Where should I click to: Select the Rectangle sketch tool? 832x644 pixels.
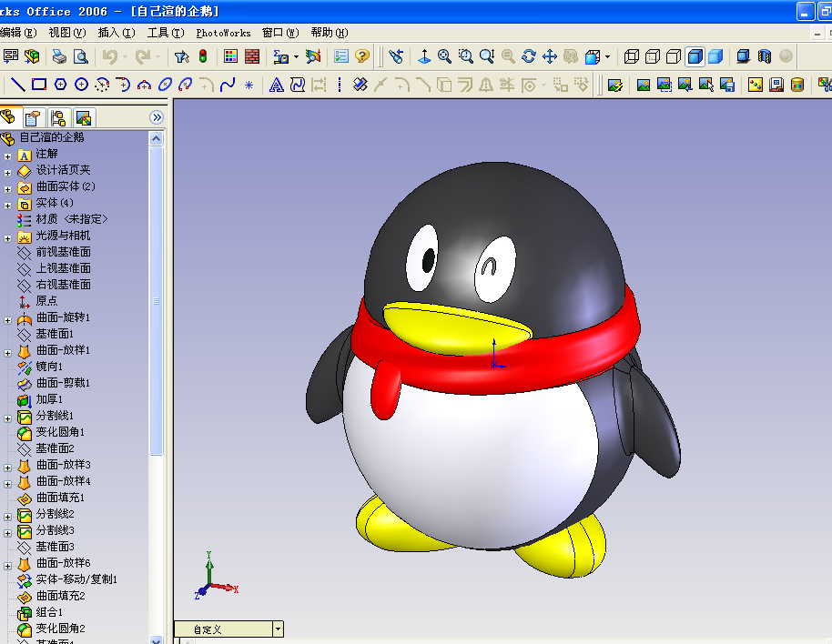[x=39, y=85]
